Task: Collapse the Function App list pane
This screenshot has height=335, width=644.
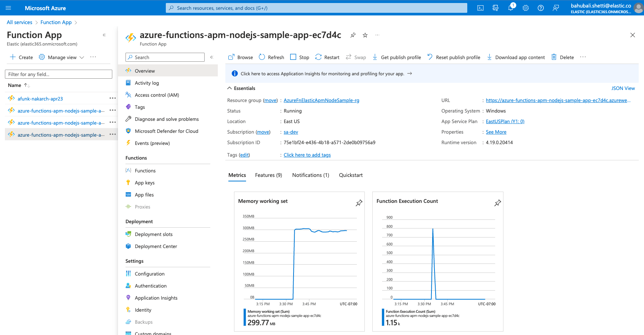Action: pyautogui.click(x=104, y=35)
